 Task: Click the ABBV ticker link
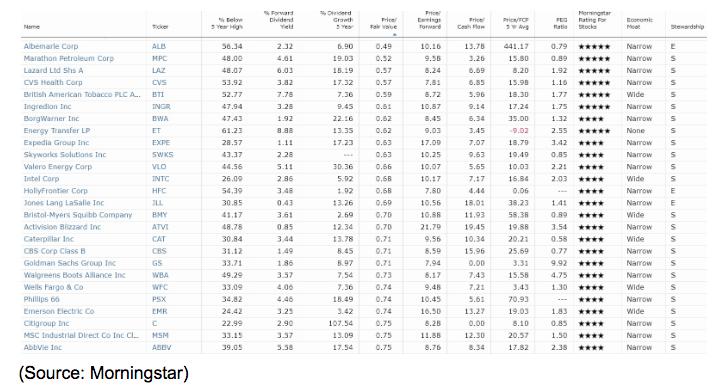[x=162, y=347]
